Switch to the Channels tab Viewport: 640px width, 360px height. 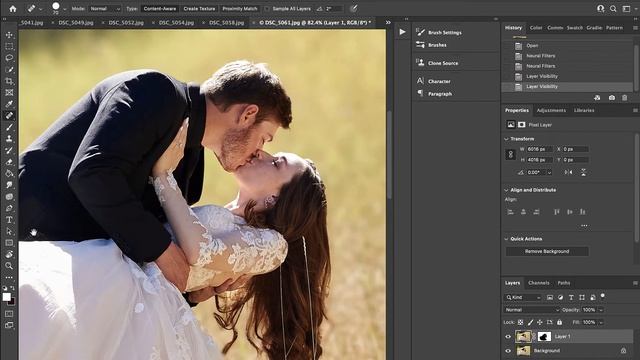tap(538, 283)
